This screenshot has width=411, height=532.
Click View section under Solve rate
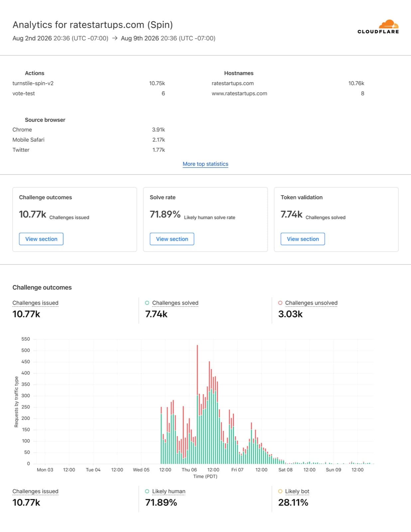point(172,239)
